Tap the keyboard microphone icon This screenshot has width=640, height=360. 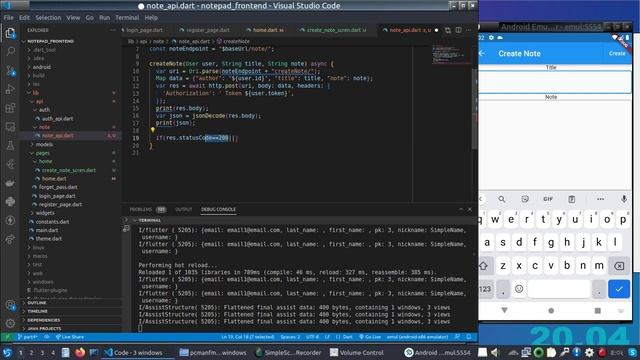click(624, 199)
